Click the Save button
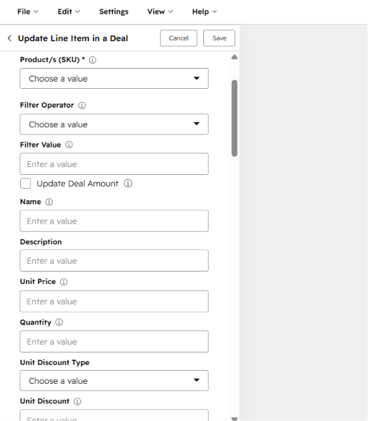Image resolution: width=368 pixels, height=421 pixels. (x=219, y=38)
